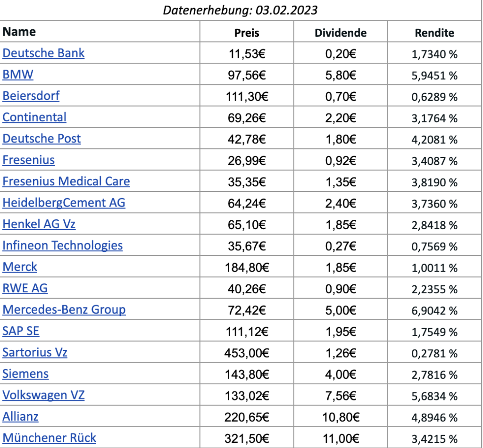
Task: Click the Rendite column header
Action: pyautogui.click(x=434, y=33)
